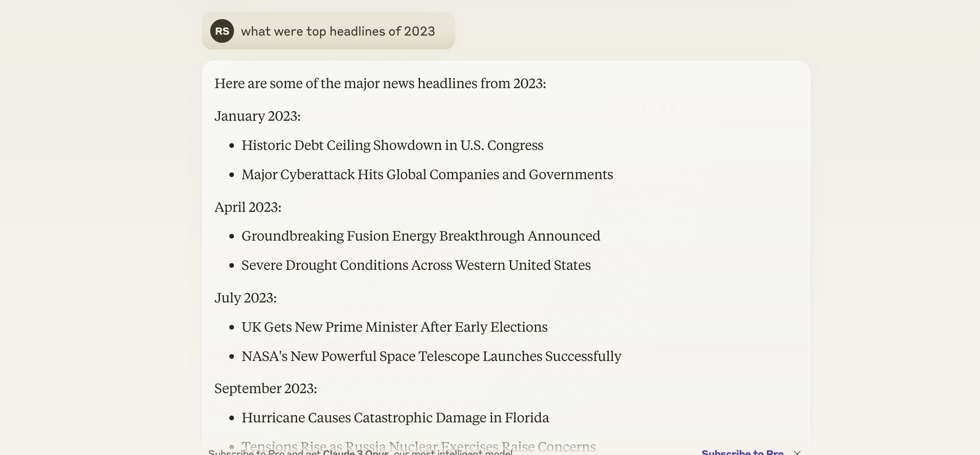Click the July 2023 heading
Image resolution: width=980 pixels, height=455 pixels.
[x=245, y=298]
